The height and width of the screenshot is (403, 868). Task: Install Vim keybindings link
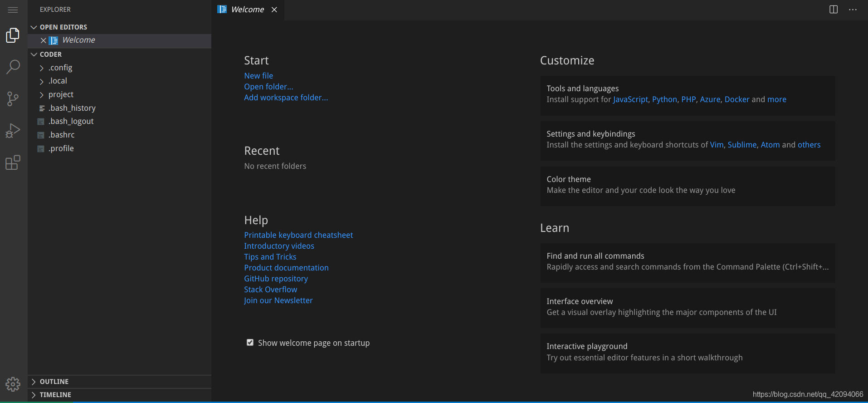(x=717, y=145)
